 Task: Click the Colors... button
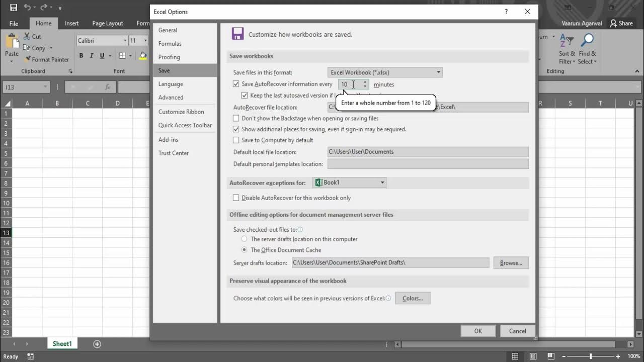point(413,298)
